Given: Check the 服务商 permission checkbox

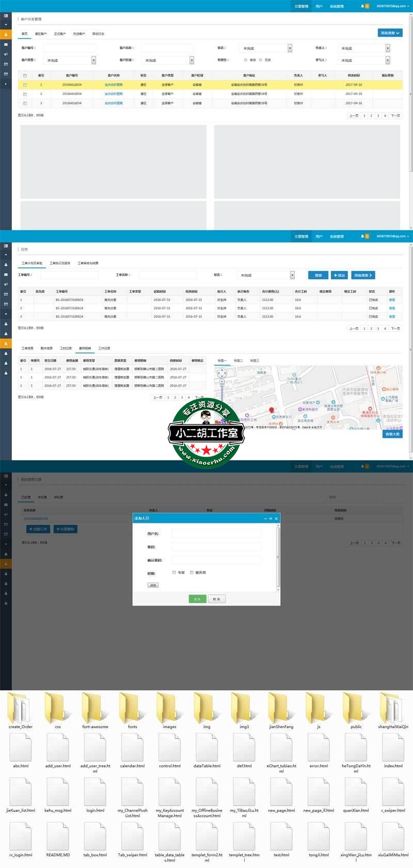Looking at the screenshot, I should coord(192,573).
